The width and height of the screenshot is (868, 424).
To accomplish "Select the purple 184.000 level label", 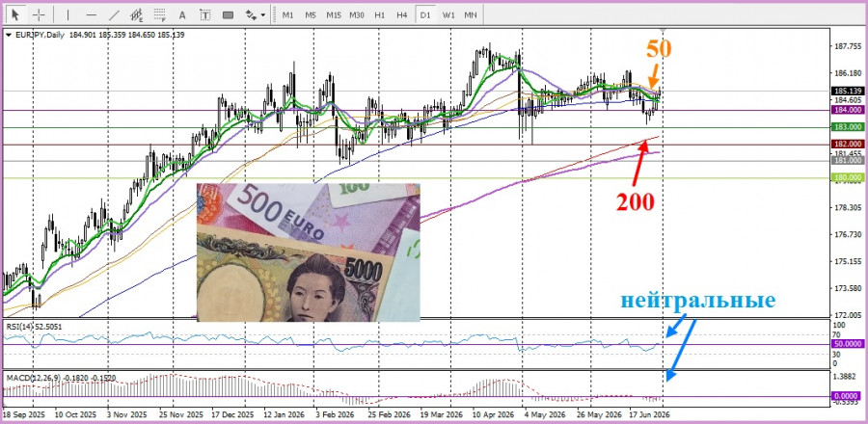I will [x=847, y=110].
